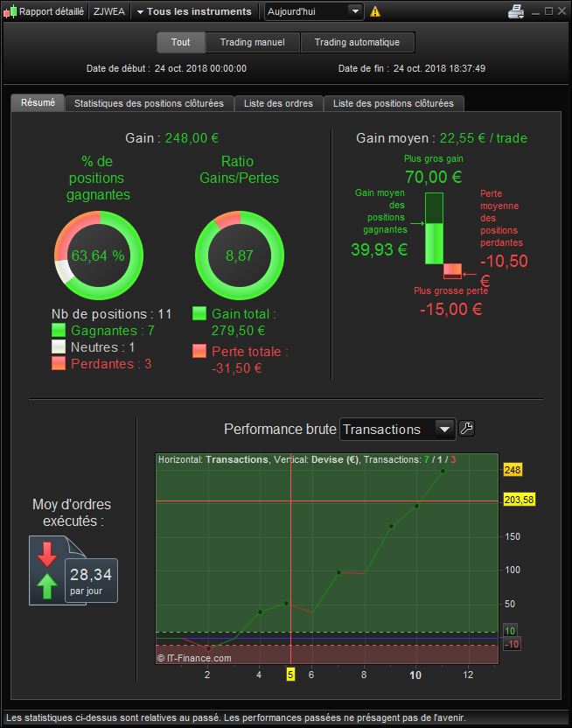Open chart settings wrench icon
The width and height of the screenshot is (572, 728).
point(466,428)
